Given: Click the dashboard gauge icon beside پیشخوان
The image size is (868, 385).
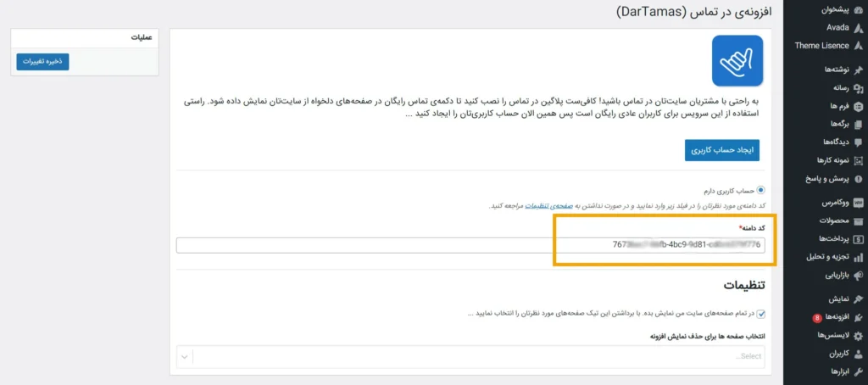Looking at the screenshot, I should point(858,10).
